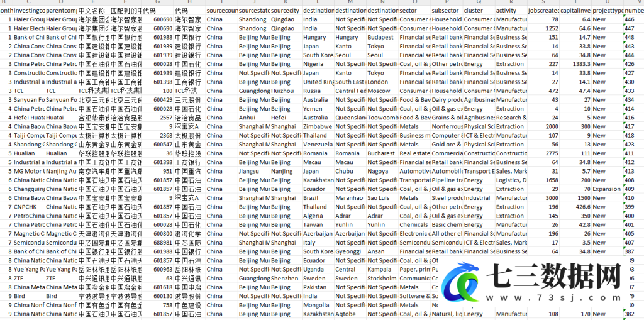Click the 'Brazil' destination cell

pyautogui.click(x=318, y=198)
